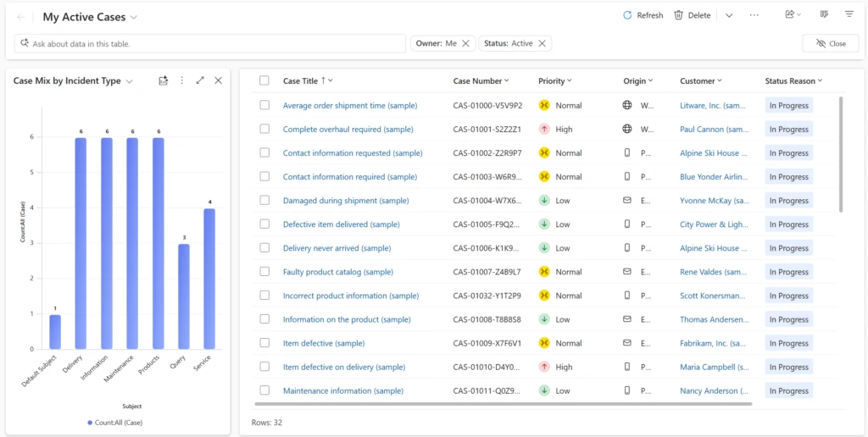Remove the Owner: Me filter chip

465,43
